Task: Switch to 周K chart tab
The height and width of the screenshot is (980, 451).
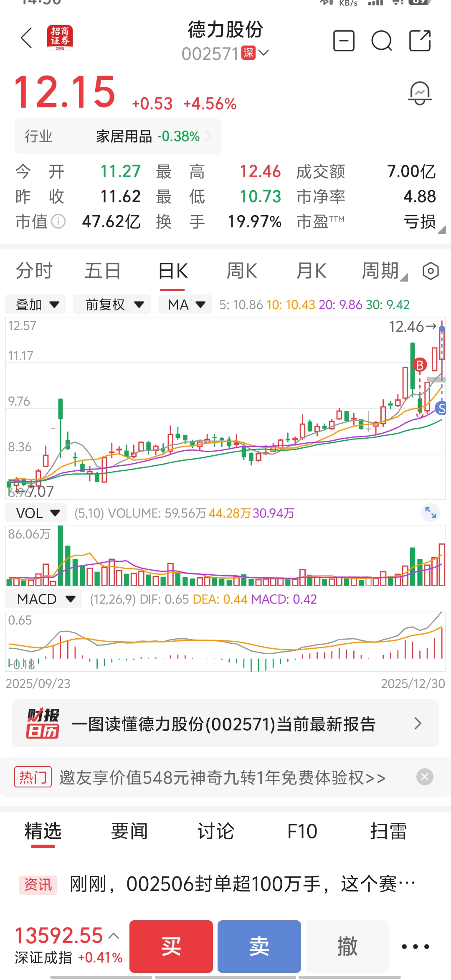Action: click(x=242, y=271)
